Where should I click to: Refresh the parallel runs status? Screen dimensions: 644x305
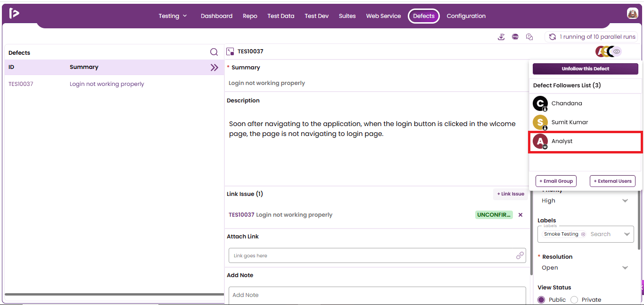coord(553,37)
